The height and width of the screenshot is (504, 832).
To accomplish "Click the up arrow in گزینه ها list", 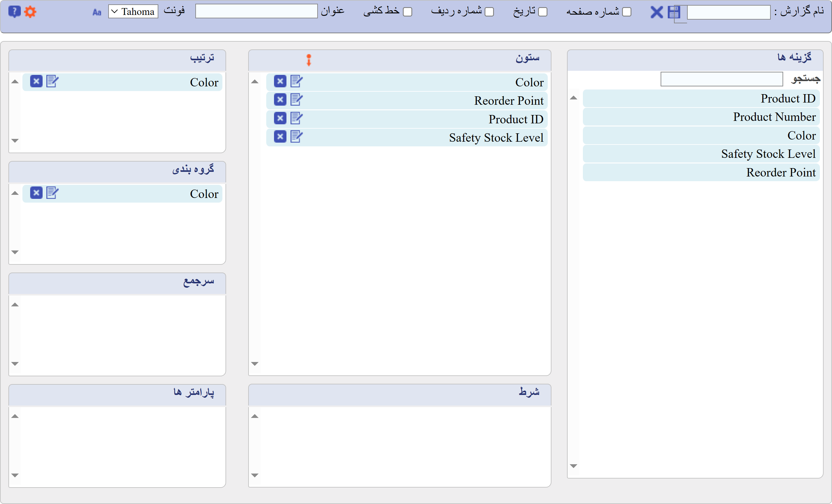I will (x=574, y=98).
